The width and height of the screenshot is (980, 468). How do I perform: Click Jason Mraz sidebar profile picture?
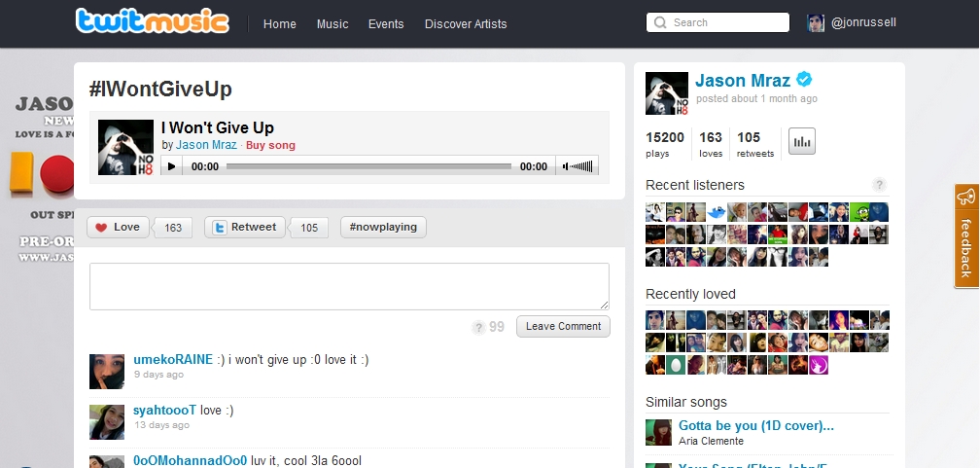point(667,93)
